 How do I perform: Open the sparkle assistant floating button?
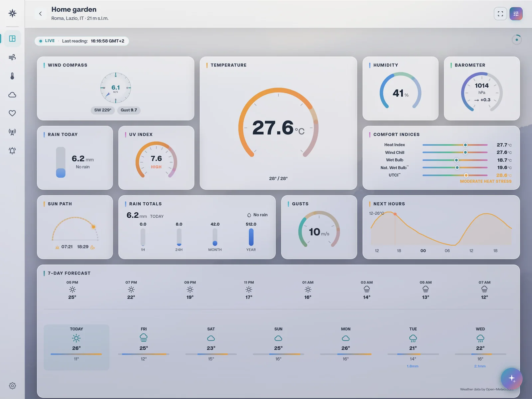[x=512, y=378]
